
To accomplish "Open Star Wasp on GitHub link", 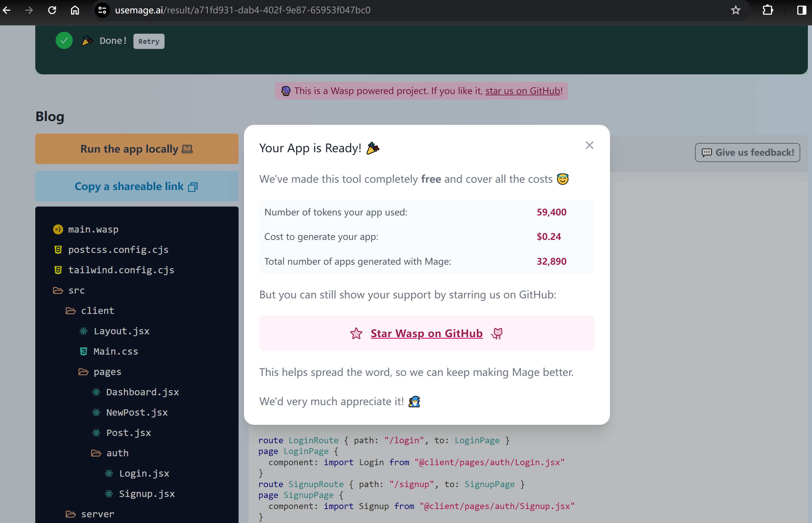I will click(426, 334).
